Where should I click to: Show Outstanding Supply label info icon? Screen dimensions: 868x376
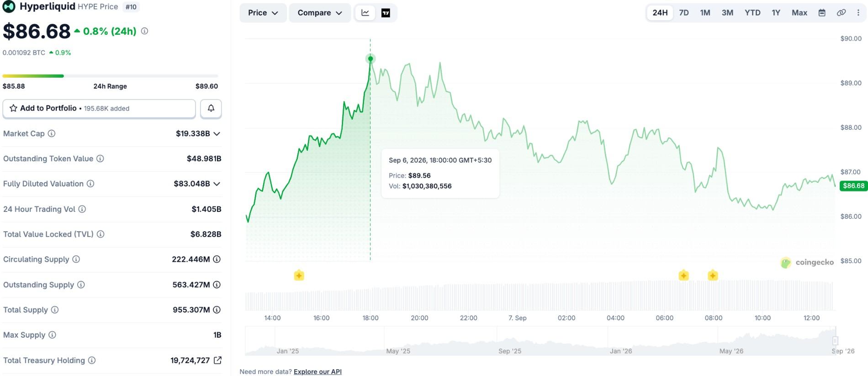81,285
